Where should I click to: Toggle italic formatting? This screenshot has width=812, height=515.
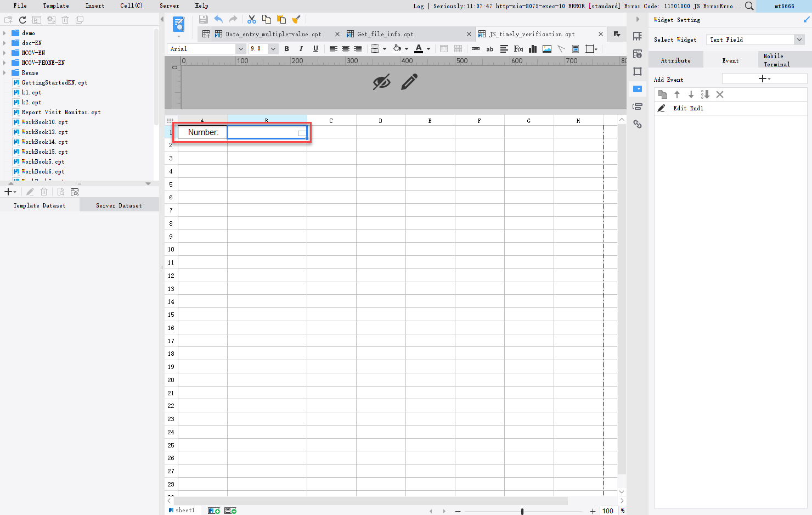(301, 49)
